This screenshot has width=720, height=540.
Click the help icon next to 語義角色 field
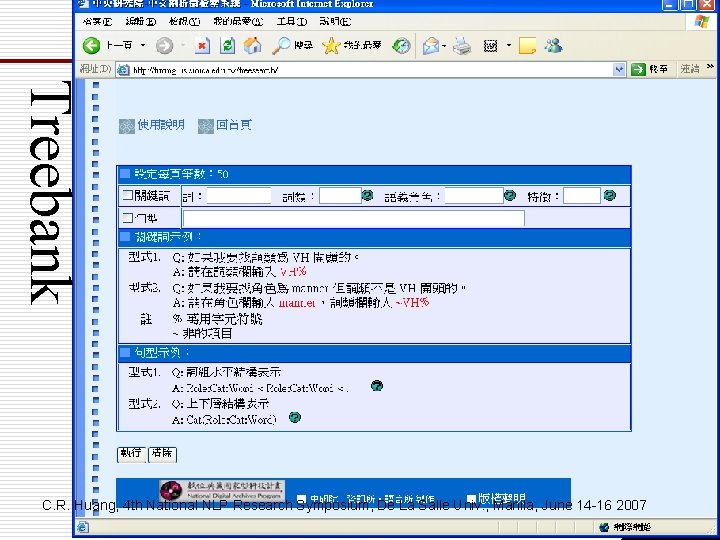click(x=510, y=195)
